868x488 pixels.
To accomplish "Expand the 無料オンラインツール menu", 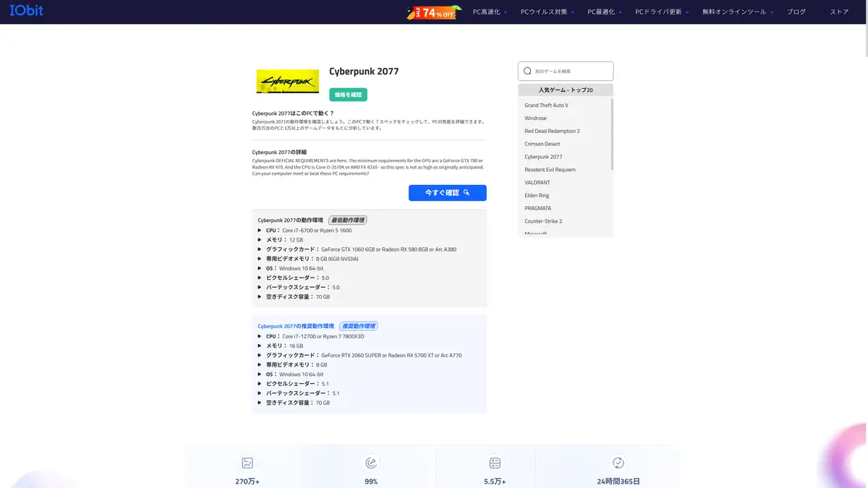I will coord(738,12).
